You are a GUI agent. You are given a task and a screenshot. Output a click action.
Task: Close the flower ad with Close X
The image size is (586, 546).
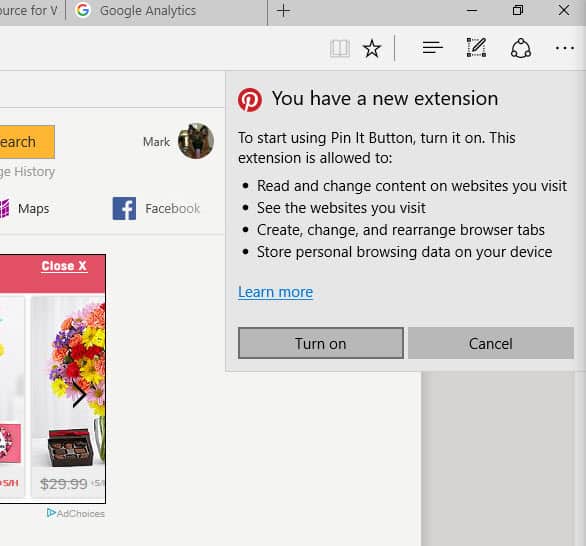click(64, 266)
